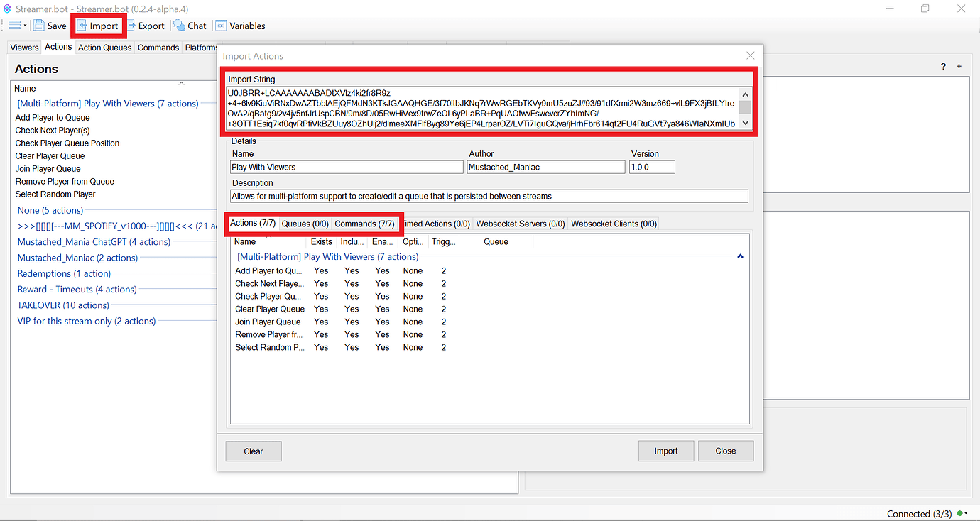980x521 pixels.
Task: Click the Version input field
Action: pyautogui.click(x=651, y=168)
